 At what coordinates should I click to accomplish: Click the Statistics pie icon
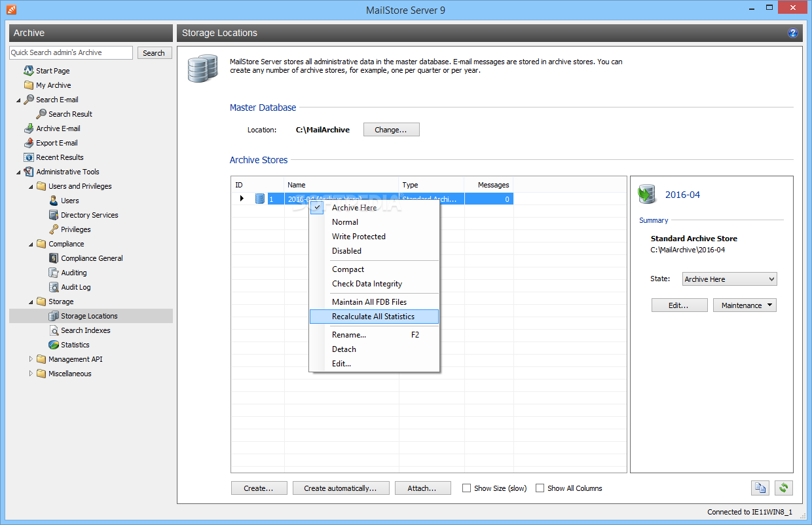pyautogui.click(x=54, y=345)
